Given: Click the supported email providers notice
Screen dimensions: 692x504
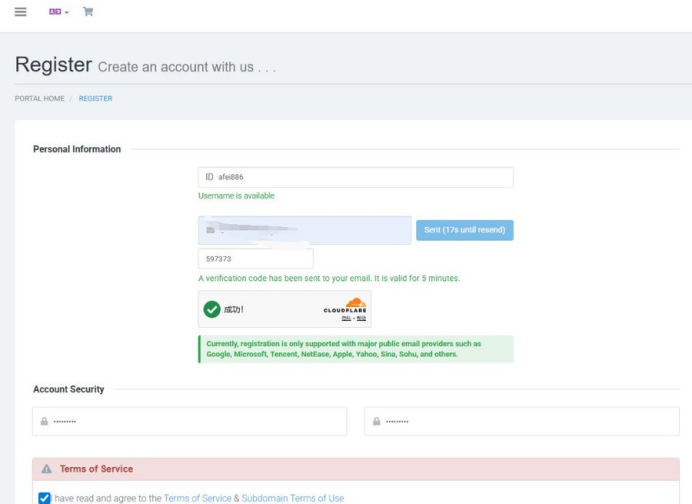Looking at the screenshot, I should tap(356, 349).
